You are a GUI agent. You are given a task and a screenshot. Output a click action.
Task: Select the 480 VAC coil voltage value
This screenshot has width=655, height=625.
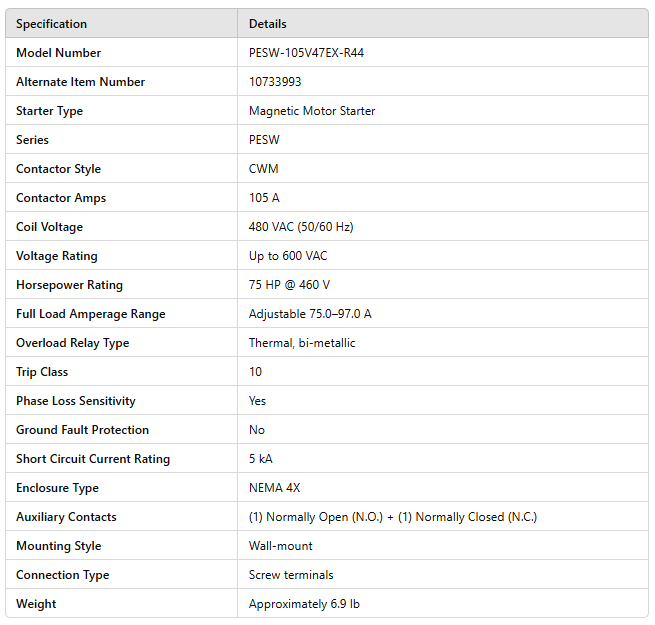coord(301,227)
